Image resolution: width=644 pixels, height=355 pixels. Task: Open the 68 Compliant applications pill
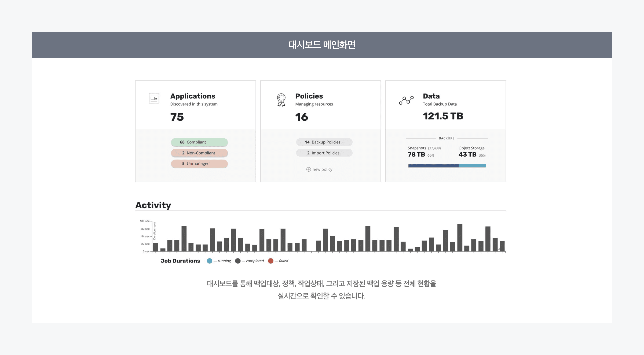tap(199, 142)
